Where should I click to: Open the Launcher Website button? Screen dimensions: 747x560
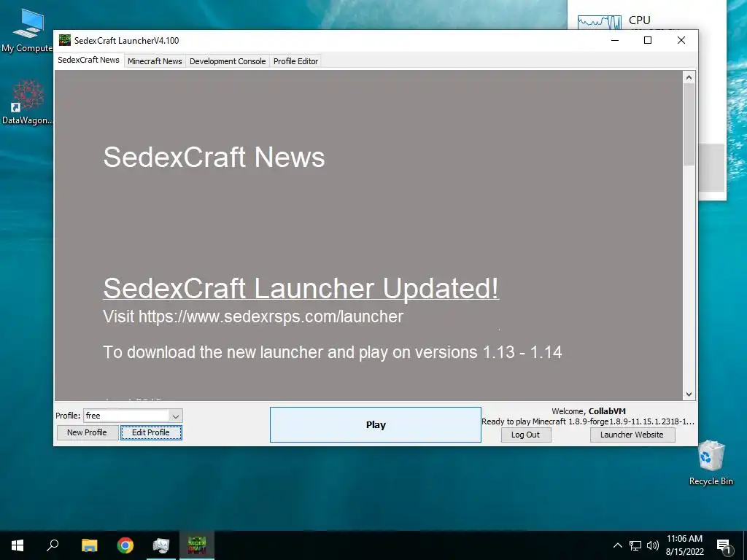632,435
